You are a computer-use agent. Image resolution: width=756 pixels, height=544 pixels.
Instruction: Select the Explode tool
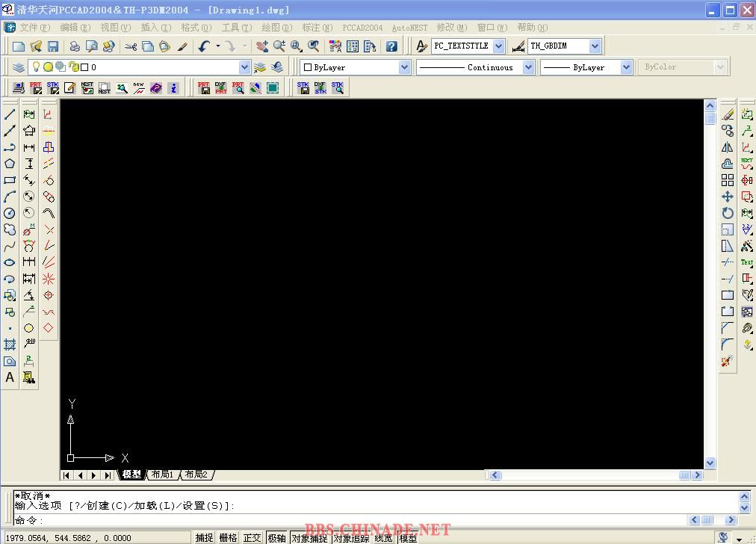click(x=728, y=361)
